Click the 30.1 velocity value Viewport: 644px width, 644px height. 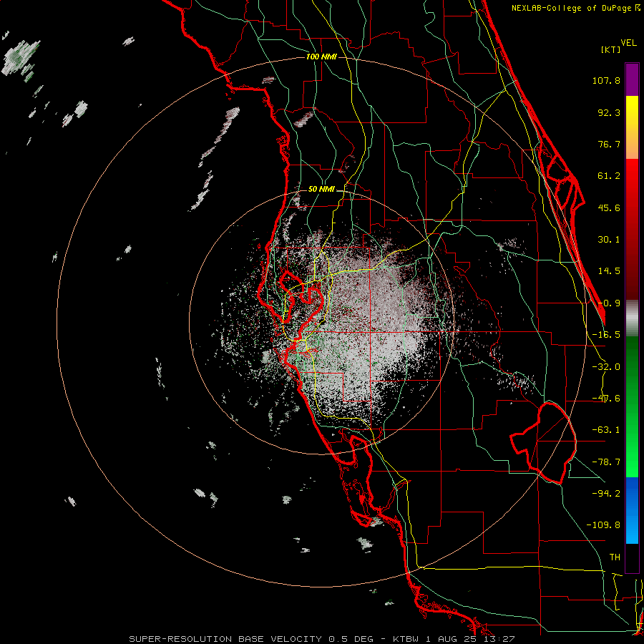click(609, 240)
